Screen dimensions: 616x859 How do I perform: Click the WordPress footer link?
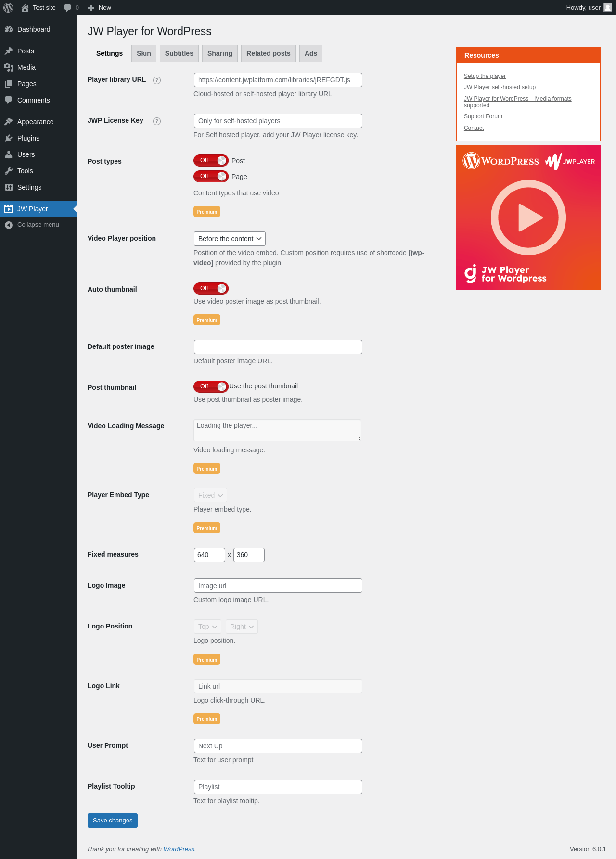click(x=179, y=849)
